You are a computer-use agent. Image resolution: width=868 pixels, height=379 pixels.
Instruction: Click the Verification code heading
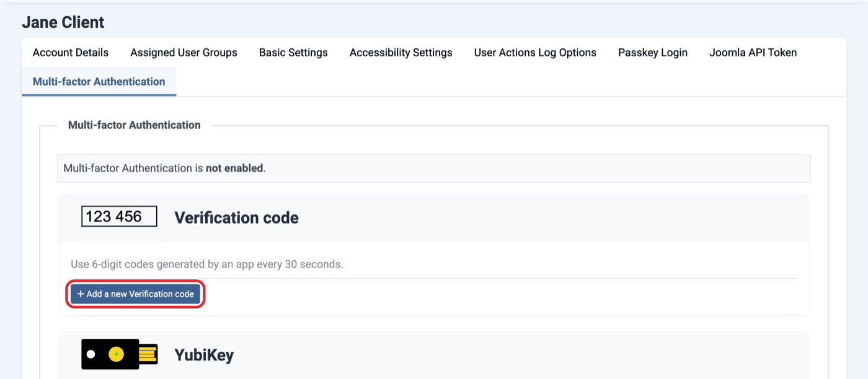point(236,218)
